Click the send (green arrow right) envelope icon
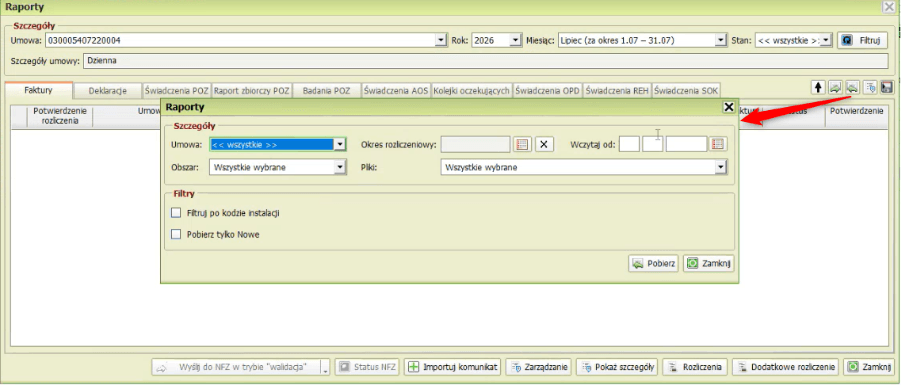The height and width of the screenshot is (385, 901). (835, 87)
